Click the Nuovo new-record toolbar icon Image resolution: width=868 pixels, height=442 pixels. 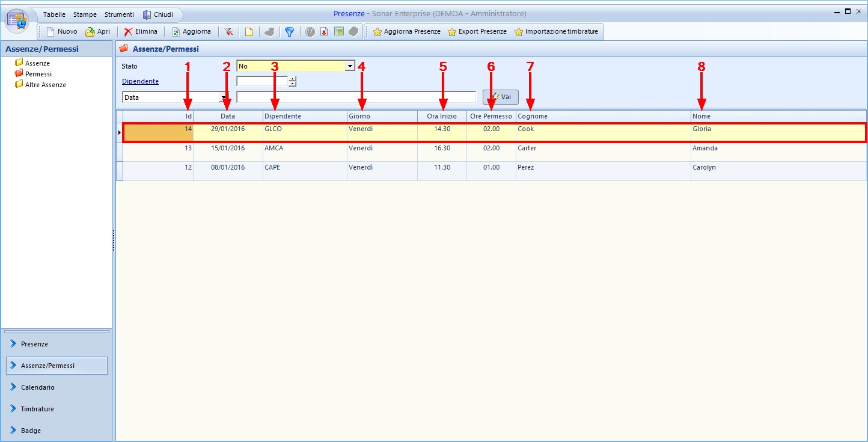pos(51,32)
